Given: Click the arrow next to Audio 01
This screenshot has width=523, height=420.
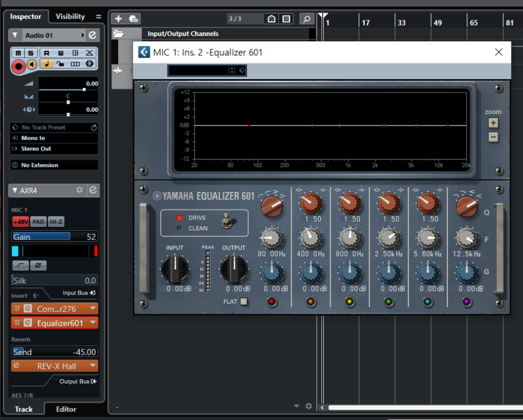Looking at the screenshot, I should click(82, 35).
